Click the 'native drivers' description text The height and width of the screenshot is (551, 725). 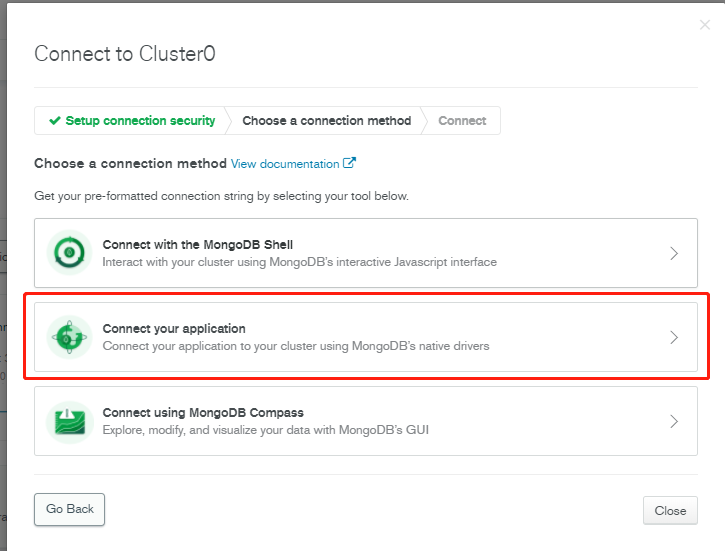pyautogui.click(x=296, y=346)
